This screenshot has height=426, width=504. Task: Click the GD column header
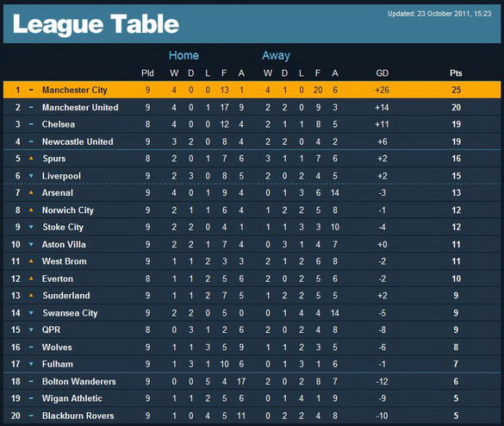383,73
